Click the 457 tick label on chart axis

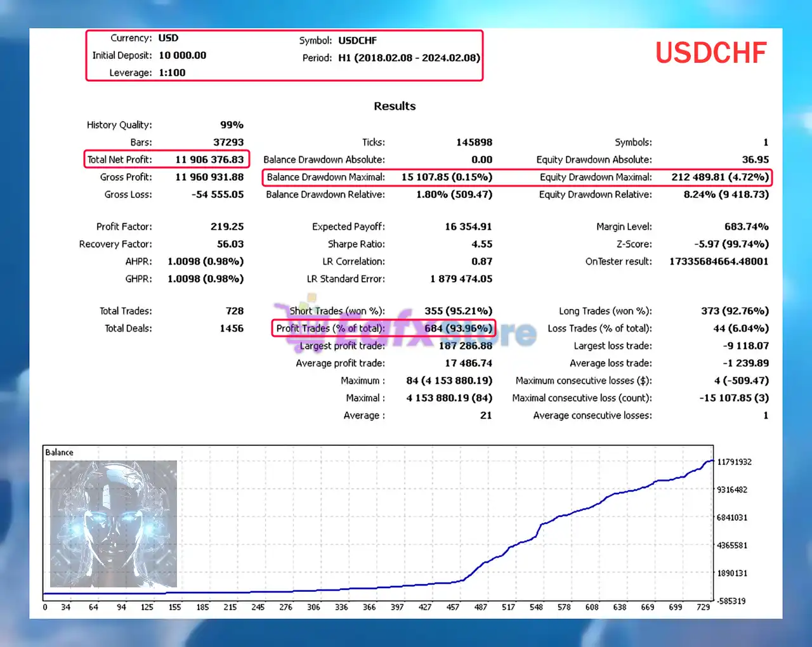[x=453, y=607]
